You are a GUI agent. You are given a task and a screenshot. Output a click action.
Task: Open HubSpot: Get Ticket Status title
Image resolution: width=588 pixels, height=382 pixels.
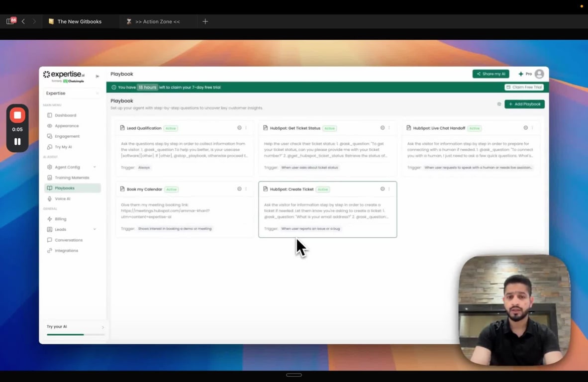[295, 128]
